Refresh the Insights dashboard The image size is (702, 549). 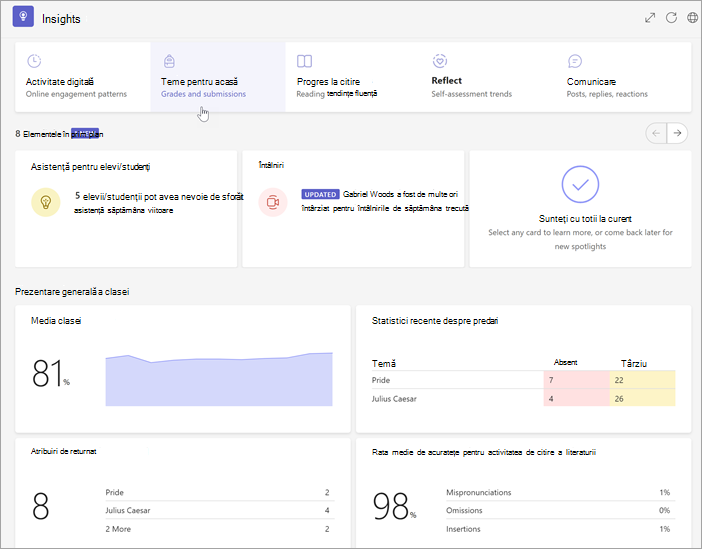point(671,18)
